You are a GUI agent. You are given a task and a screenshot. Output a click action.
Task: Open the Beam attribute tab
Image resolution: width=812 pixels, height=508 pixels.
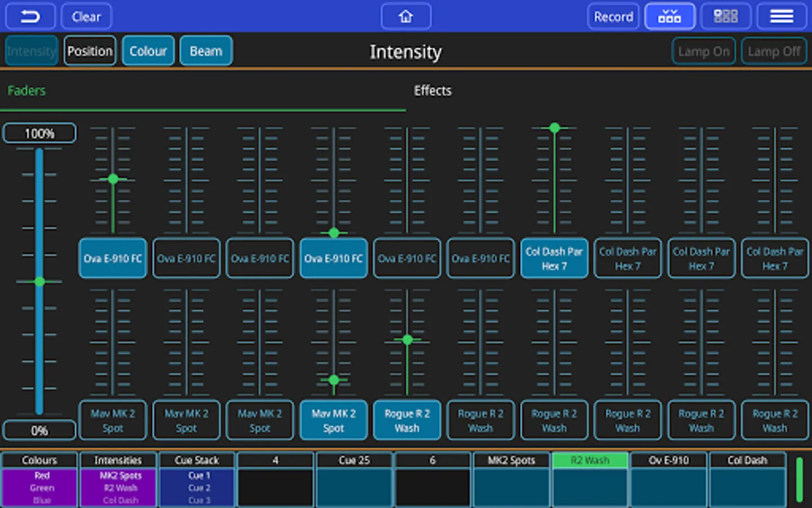(x=206, y=51)
